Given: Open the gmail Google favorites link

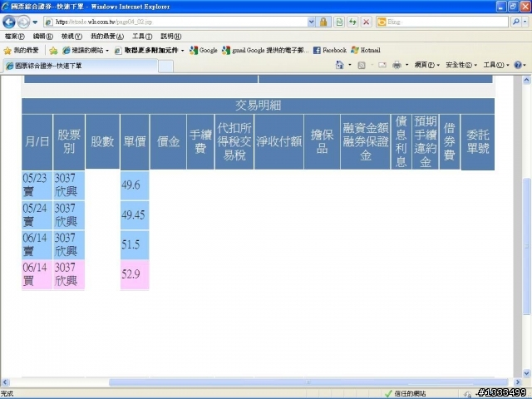Looking at the screenshot, I should pos(265,51).
